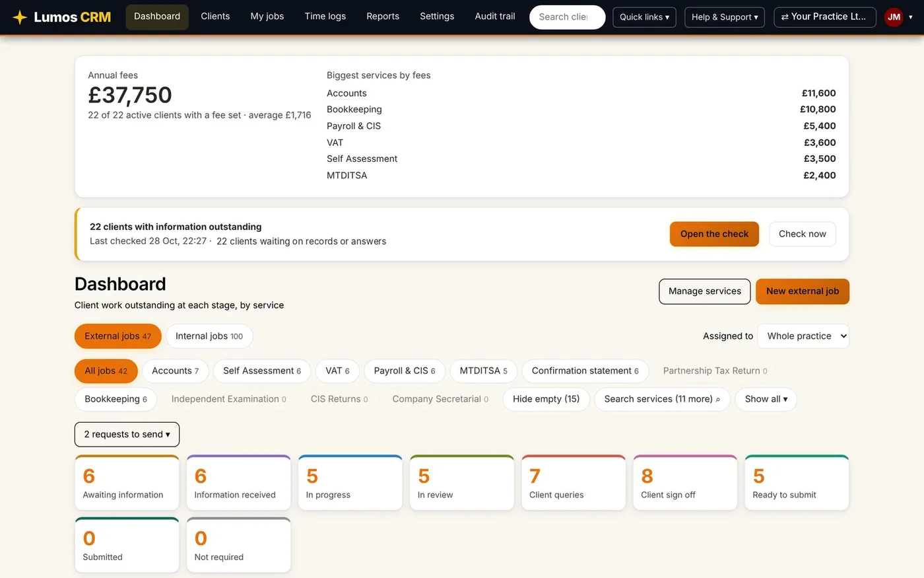This screenshot has height=578, width=924.
Task: Open Settings from the top bar
Action: (x=437, y=17)
